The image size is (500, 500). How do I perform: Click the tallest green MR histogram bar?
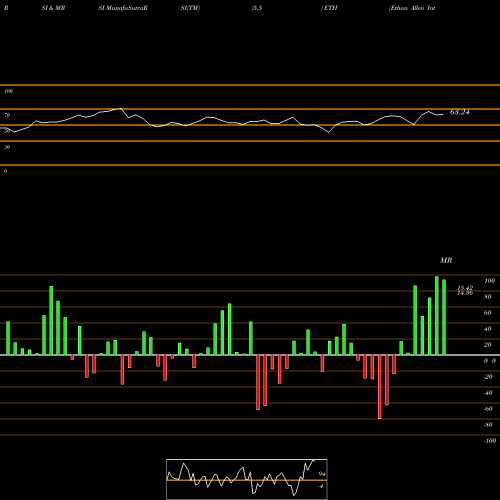click(437, 315)
